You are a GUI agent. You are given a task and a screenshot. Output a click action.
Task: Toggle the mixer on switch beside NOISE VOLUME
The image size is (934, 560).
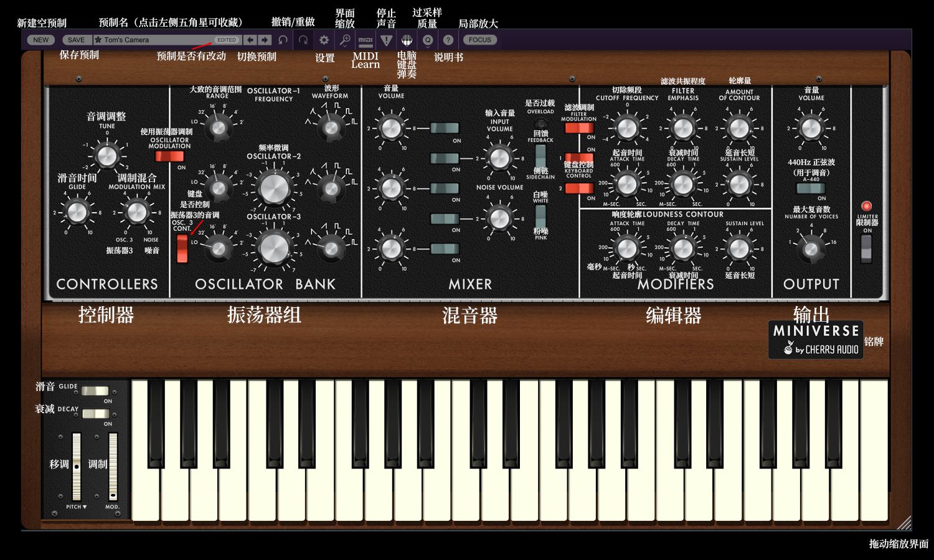445,218
